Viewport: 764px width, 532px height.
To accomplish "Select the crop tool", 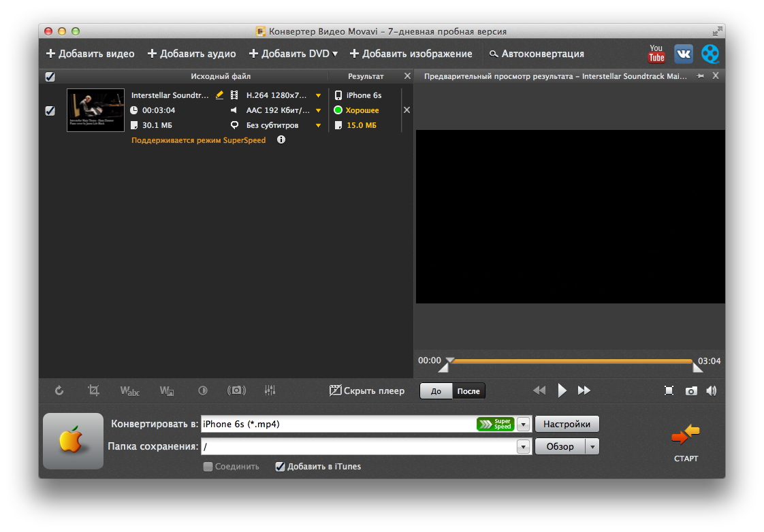I will click(x=93, y=390).
